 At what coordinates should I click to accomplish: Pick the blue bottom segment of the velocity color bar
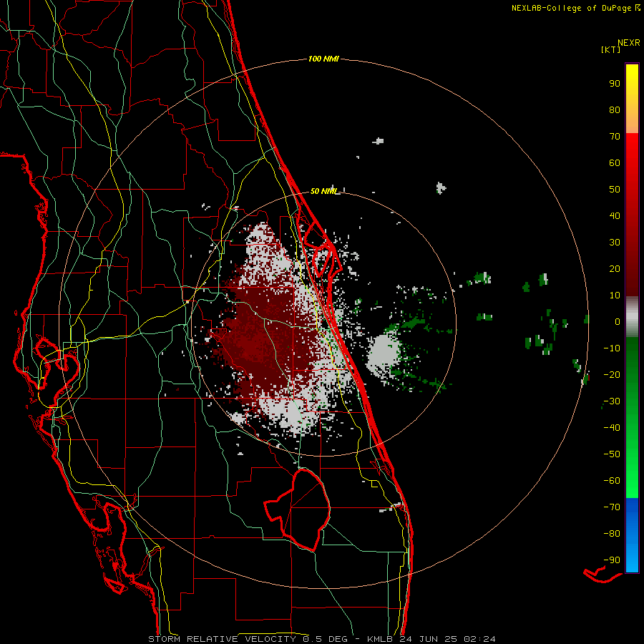pos(632,535)
